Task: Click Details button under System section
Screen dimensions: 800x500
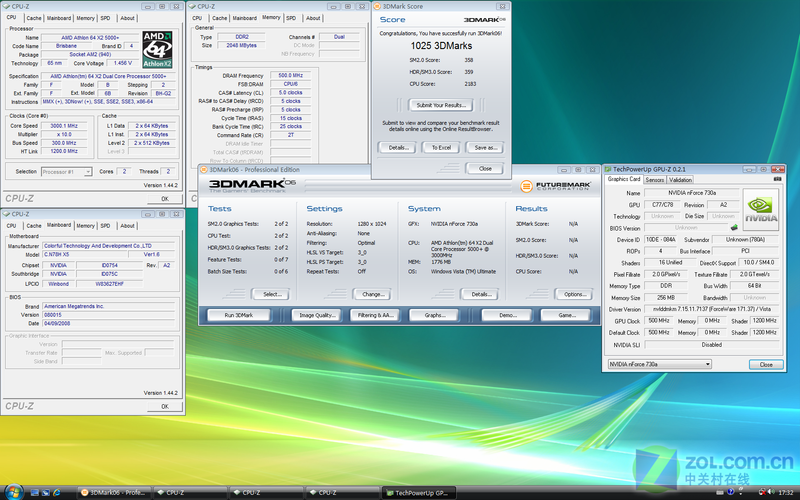Action: coord(481,294)
